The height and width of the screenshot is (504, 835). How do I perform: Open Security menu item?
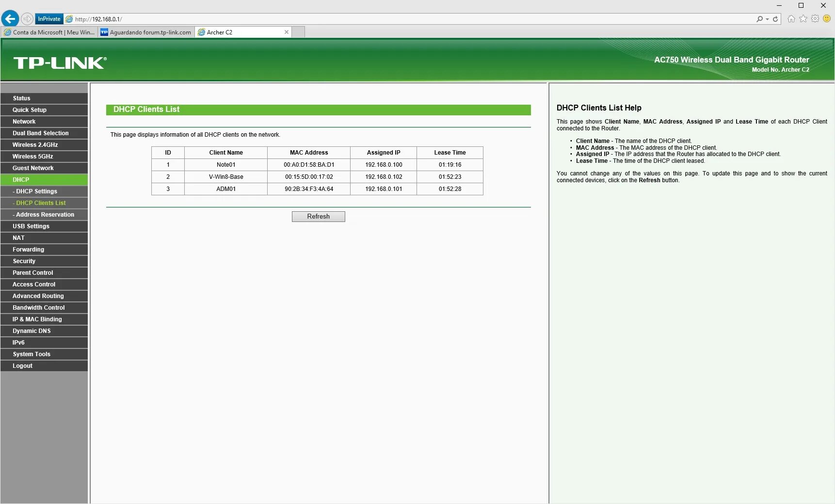pos(44,261)
